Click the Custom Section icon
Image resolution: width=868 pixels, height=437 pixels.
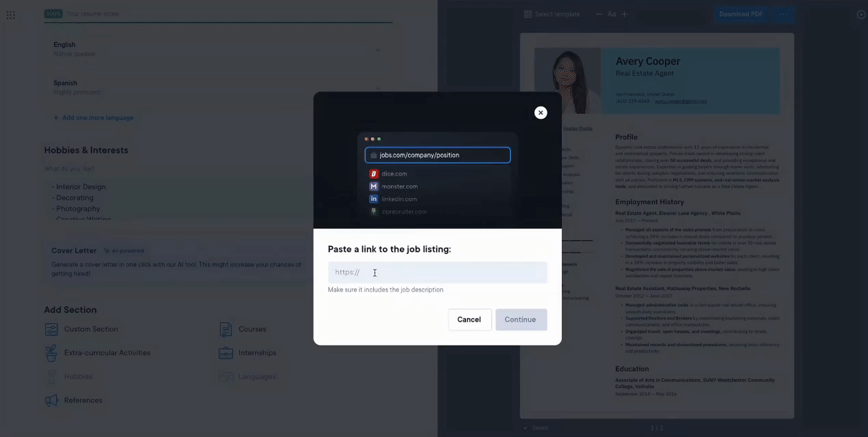click(51, 328)
